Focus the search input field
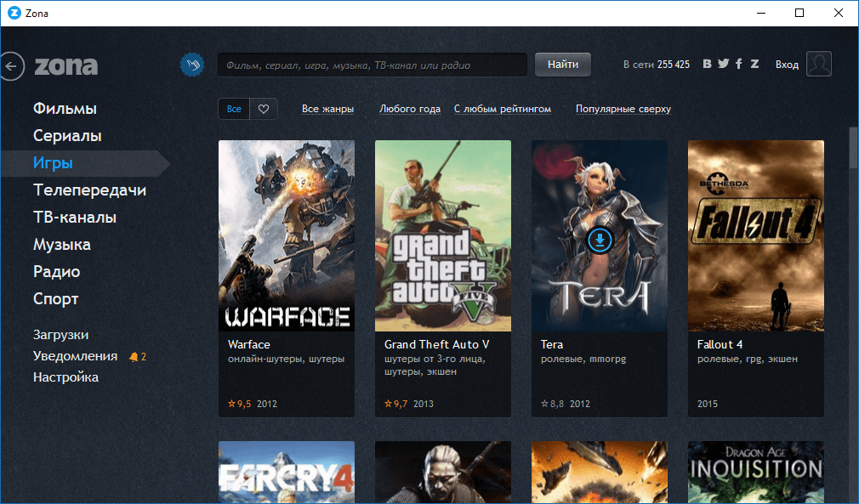The height and width of the screenshot is (504, 859). point(373,65)
